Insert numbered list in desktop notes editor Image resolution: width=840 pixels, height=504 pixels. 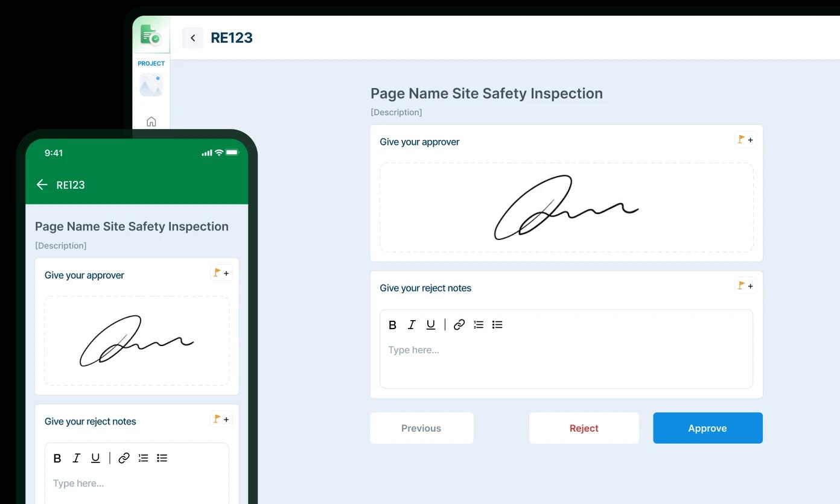click(x=479, y=325)
